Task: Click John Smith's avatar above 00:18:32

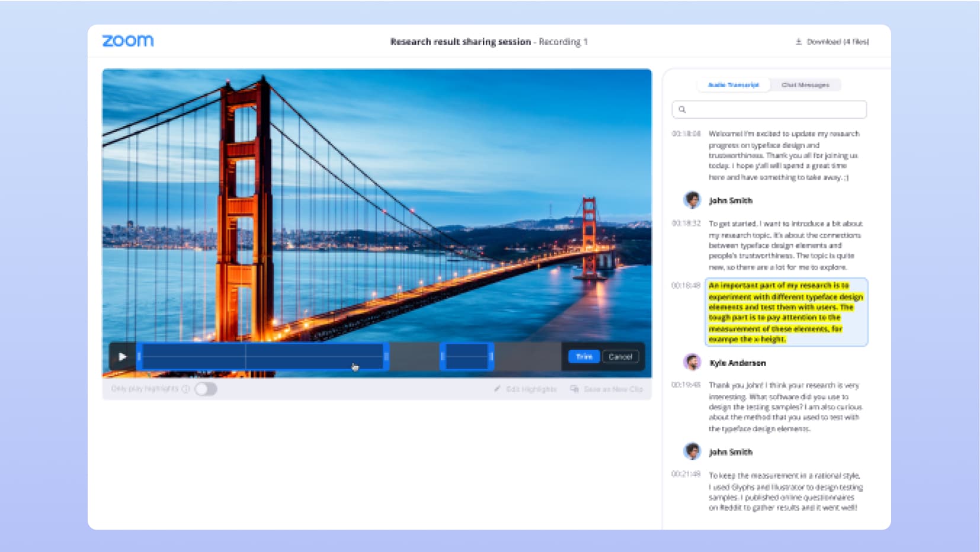Action: click(x=691, y=200)
